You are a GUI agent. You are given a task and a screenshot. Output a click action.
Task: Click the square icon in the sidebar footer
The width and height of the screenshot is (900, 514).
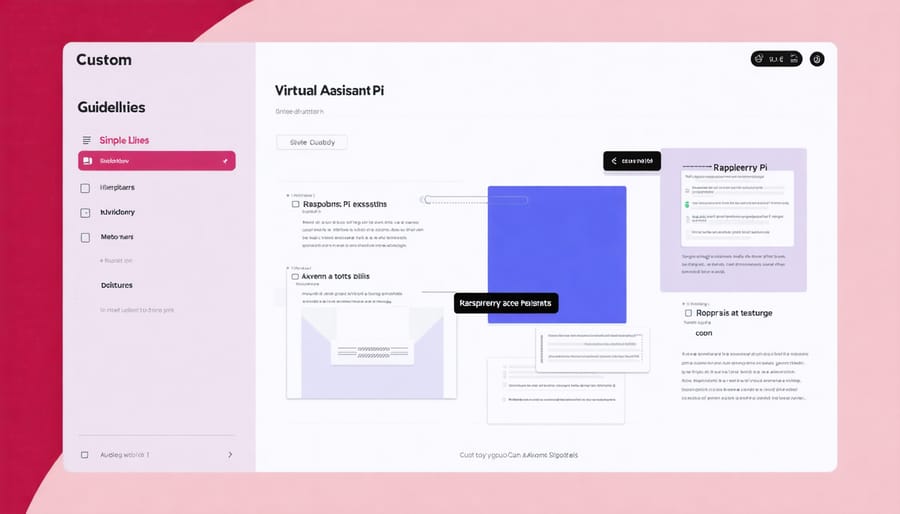[84, 455]
